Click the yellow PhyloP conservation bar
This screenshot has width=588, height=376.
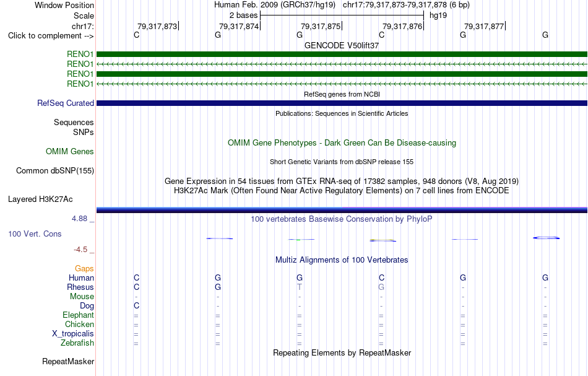(x=383, y=240)
